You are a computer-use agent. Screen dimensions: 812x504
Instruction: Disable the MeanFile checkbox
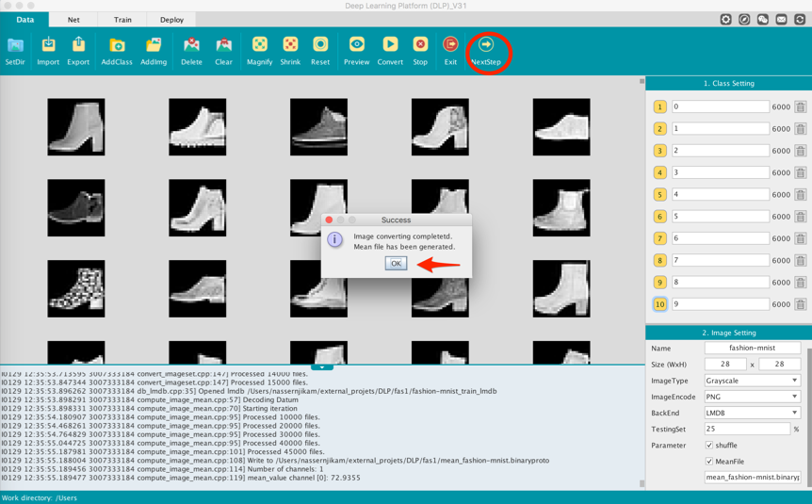coord(709,462)
